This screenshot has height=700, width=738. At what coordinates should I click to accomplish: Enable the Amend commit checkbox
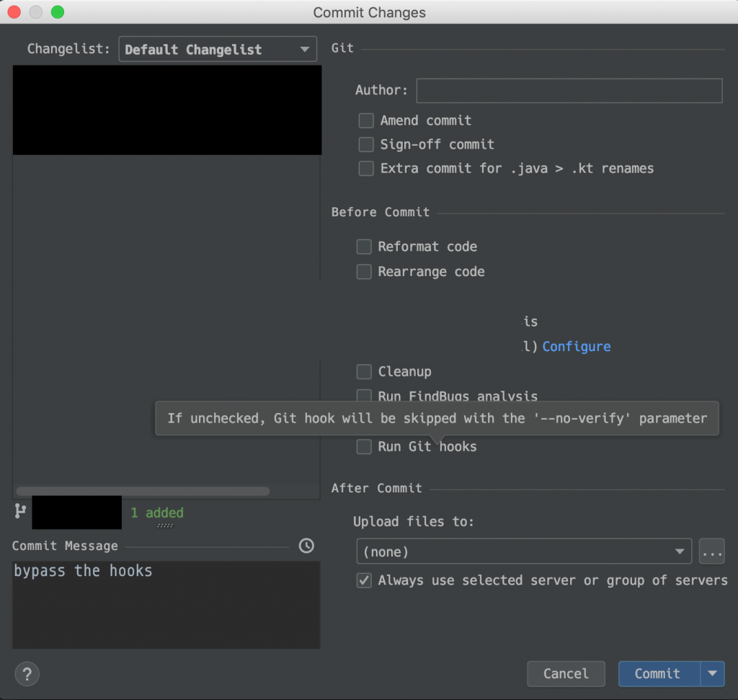coord(366,120)
